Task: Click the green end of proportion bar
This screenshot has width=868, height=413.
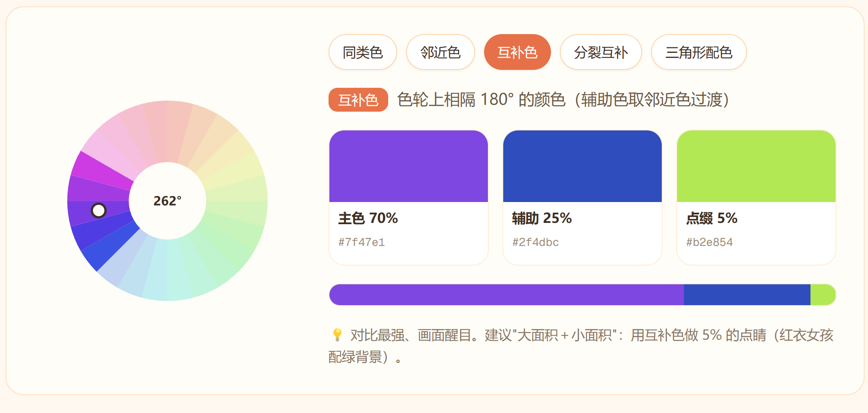Action: 823,295
